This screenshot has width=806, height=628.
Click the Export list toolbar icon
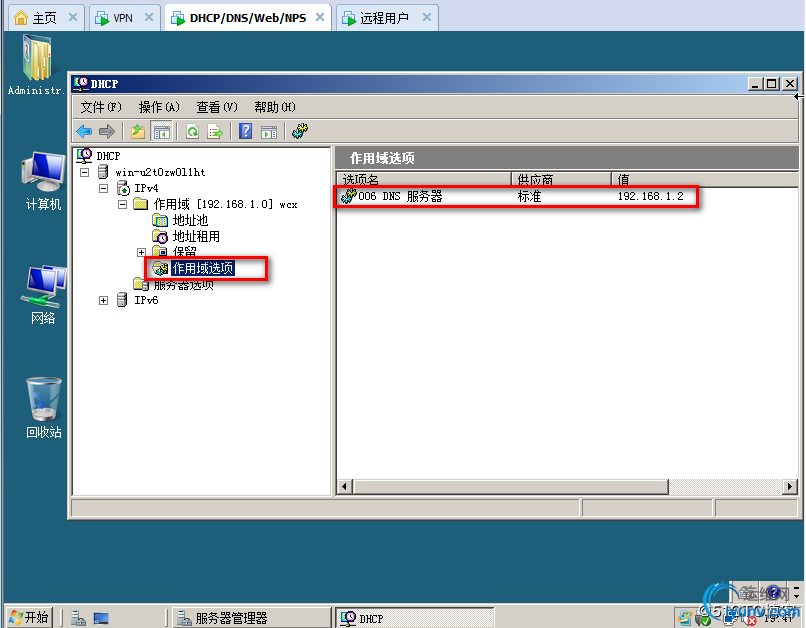tap(215, 132)
